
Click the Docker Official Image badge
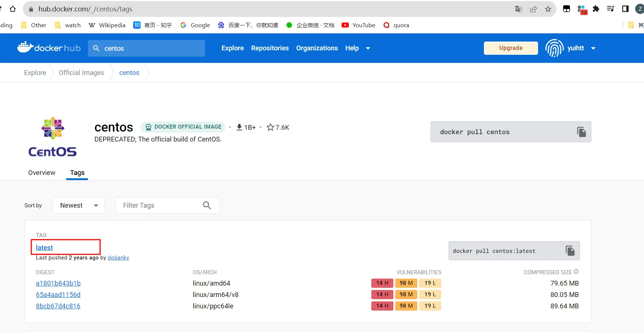pyautogui.click(x=183, y=127)
